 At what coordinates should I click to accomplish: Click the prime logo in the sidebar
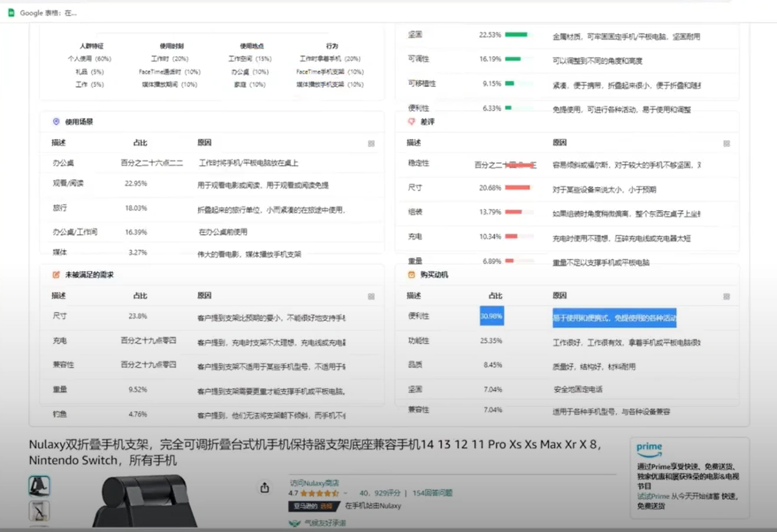[x=649, y=449]
